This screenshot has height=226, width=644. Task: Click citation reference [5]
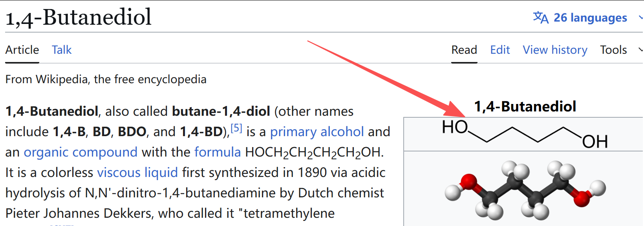pos(236,128)
